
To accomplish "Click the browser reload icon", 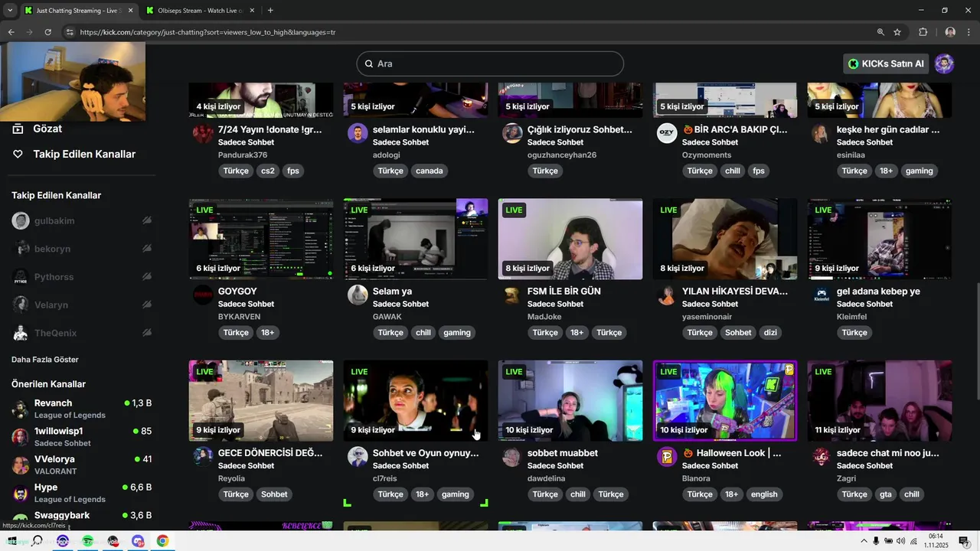I will click(x=47, y=32).
